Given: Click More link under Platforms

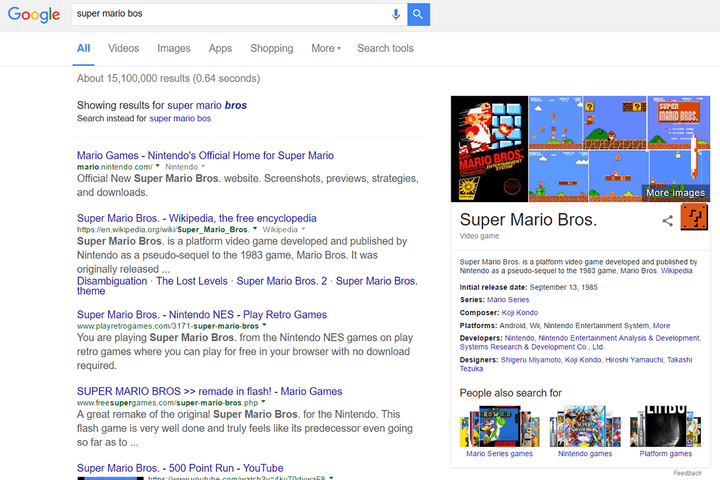Looking at the screenshot, I should tap(661, 326).
